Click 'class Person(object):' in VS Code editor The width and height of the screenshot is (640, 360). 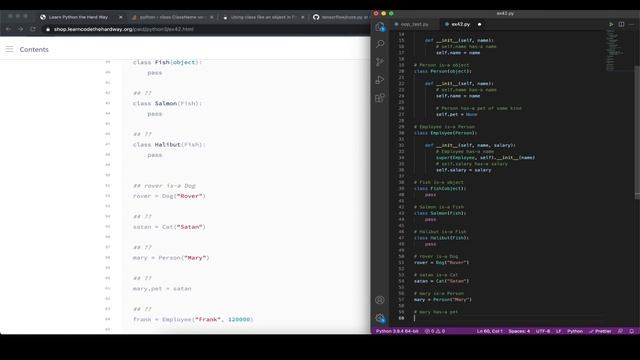(x=442, y=71)
